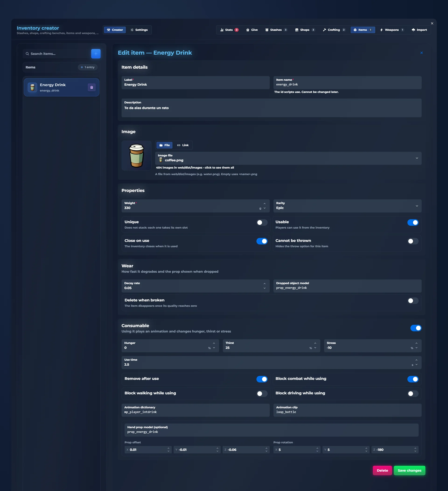Enable Block driving while using
This screenshot has height=491, width=448.
click(413, 394)
